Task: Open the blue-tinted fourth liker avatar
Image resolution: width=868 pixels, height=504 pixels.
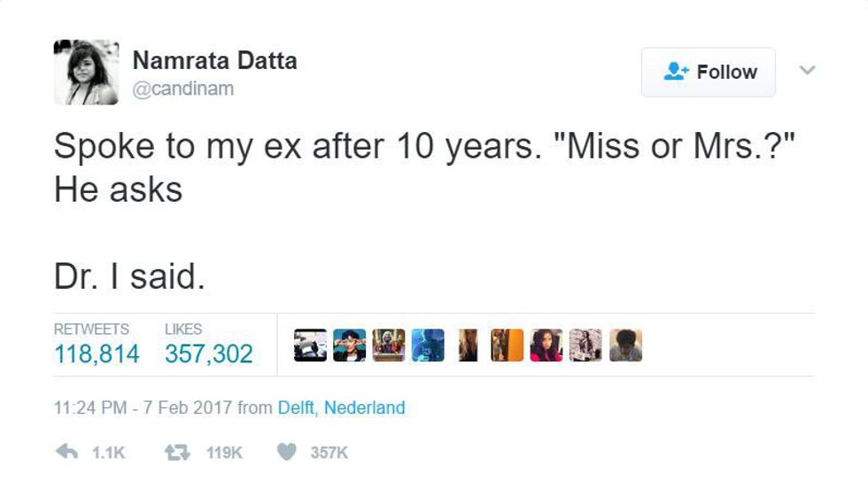Action: (x=429, y=345)
